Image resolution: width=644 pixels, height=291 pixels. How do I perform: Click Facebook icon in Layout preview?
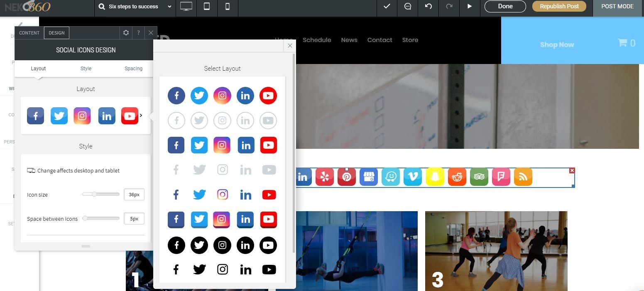point(35,116)
